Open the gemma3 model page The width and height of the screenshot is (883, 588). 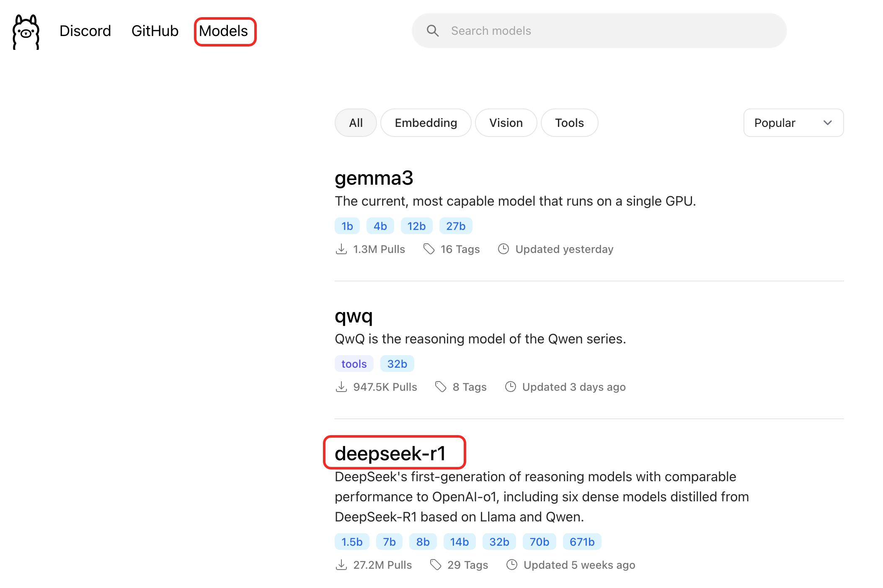pos(374,178)
